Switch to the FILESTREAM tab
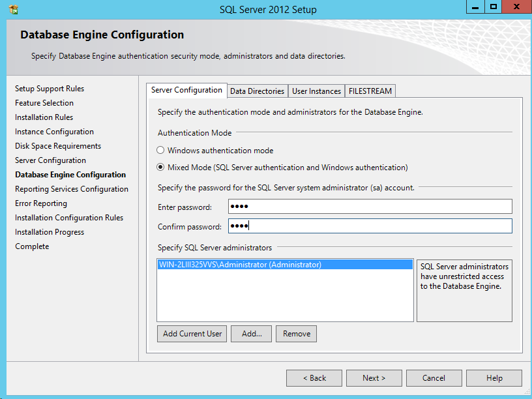Viewport: 532px width, 399px height. pyautogui.click(x=370, y=91)
